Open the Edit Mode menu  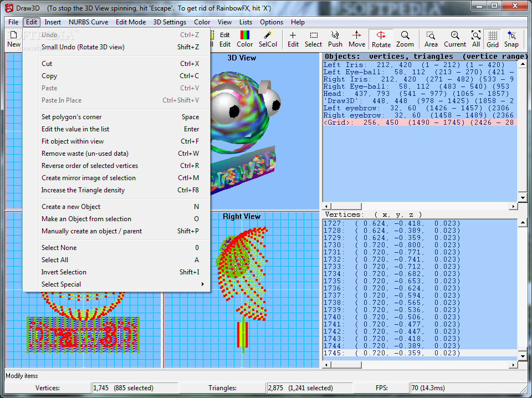click(131, 22)
